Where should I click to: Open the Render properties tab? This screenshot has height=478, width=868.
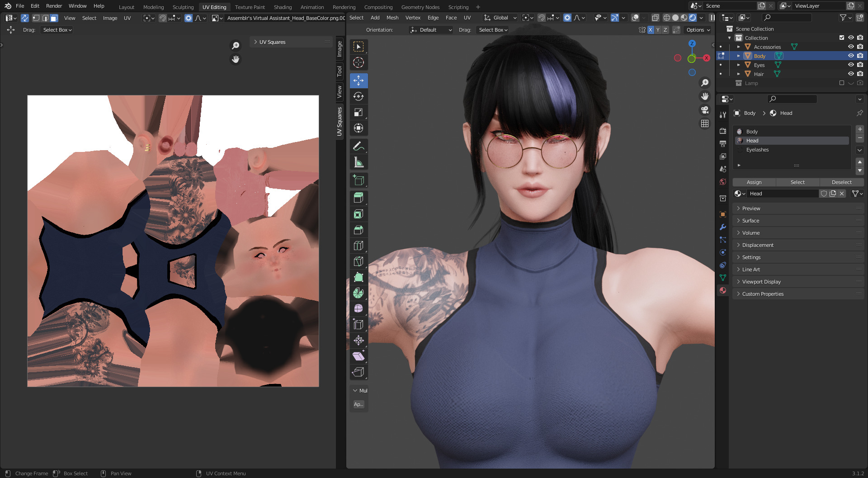pos(723,131)
